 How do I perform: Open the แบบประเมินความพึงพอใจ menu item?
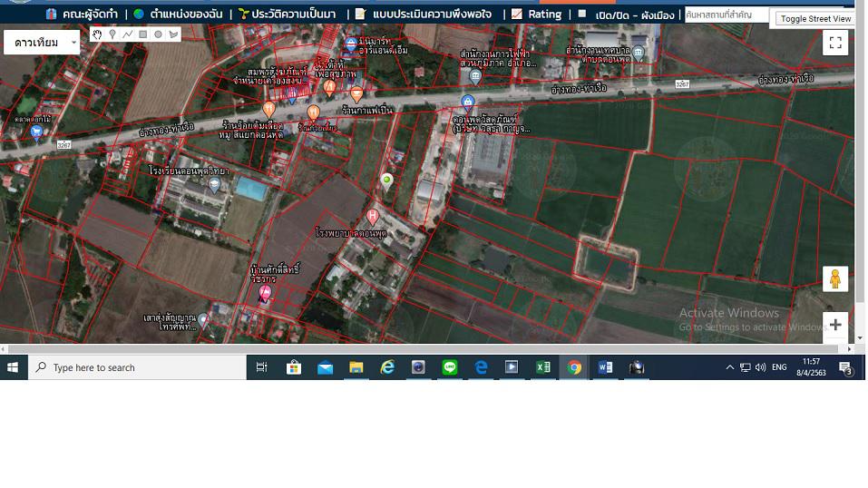point(424,14)
